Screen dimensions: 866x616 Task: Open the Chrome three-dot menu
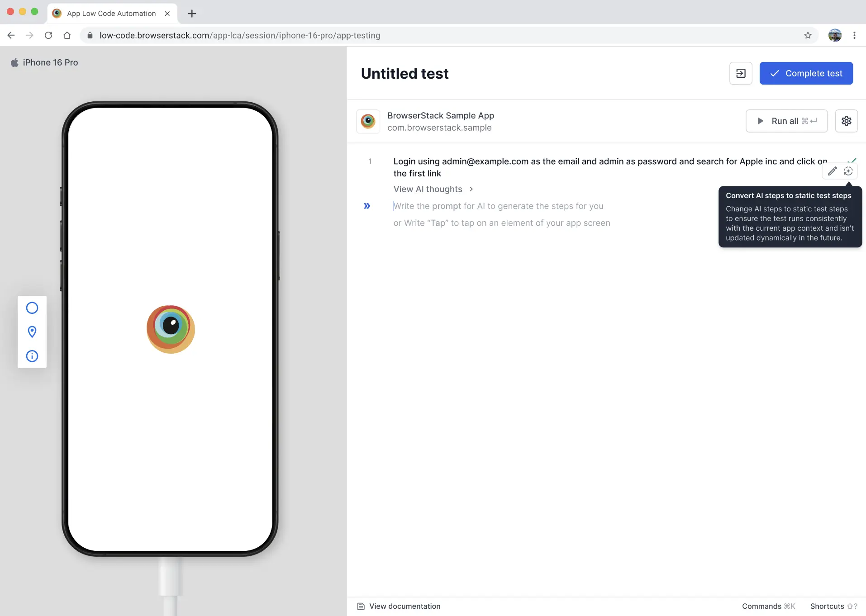coord(855,35)
